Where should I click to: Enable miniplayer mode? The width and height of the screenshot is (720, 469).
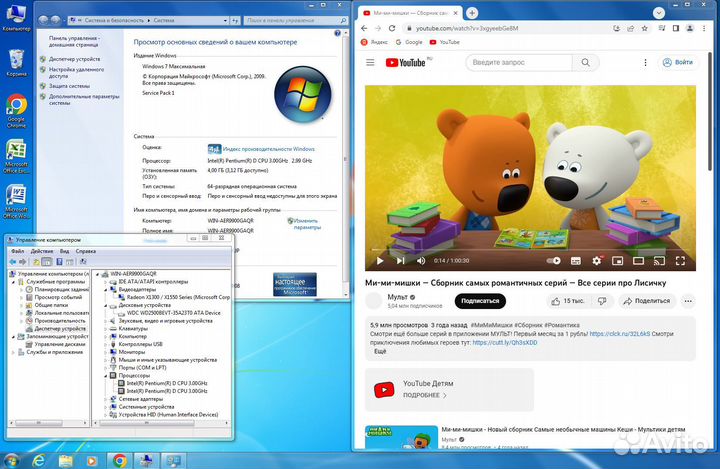618,261
